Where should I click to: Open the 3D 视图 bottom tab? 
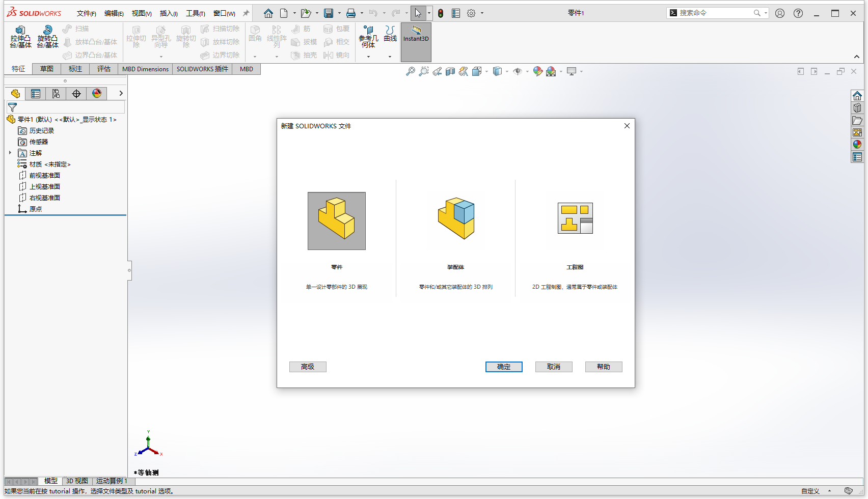tap(77, 481)
